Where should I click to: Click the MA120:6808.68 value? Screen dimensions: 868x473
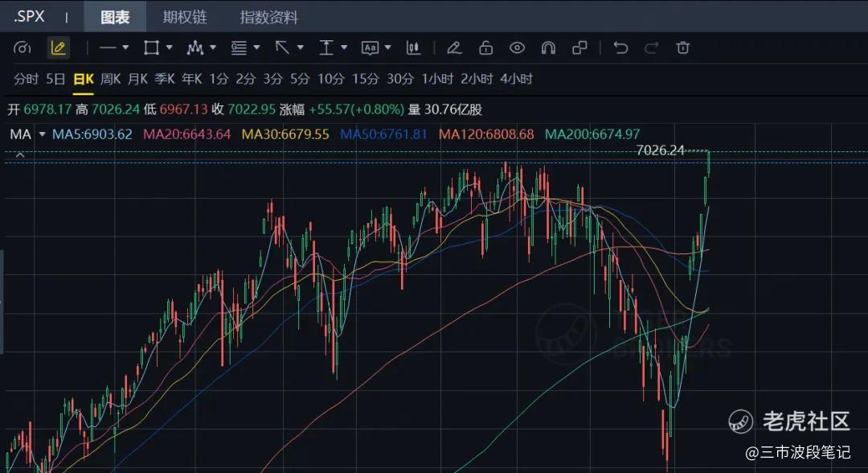pyautogui.click(x=486, y=134)
